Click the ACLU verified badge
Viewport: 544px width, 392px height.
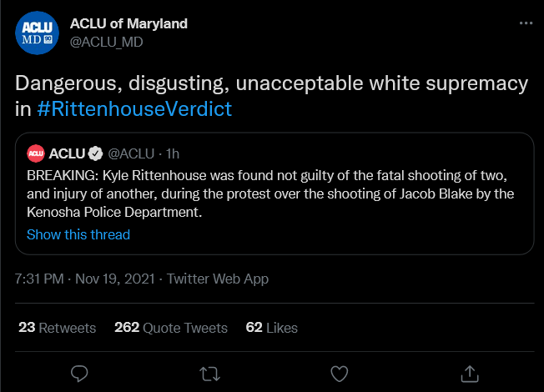(x=97, y=153)
